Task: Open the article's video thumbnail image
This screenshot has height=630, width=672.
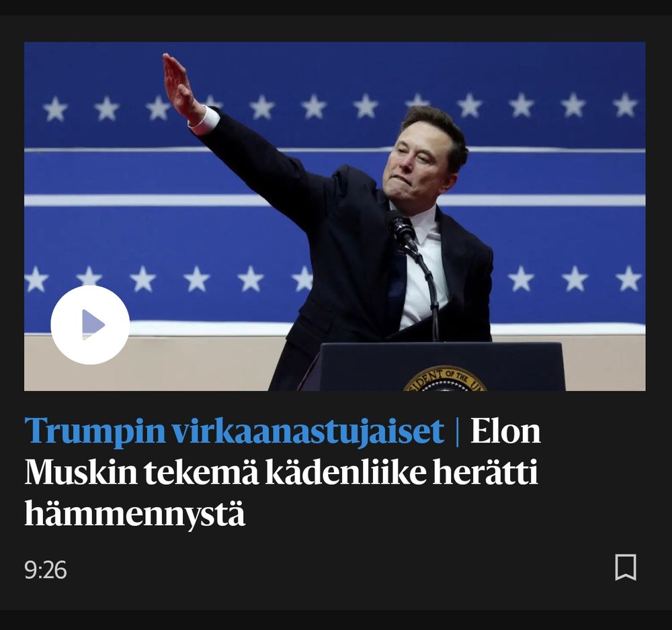Action: click(335, 216)
